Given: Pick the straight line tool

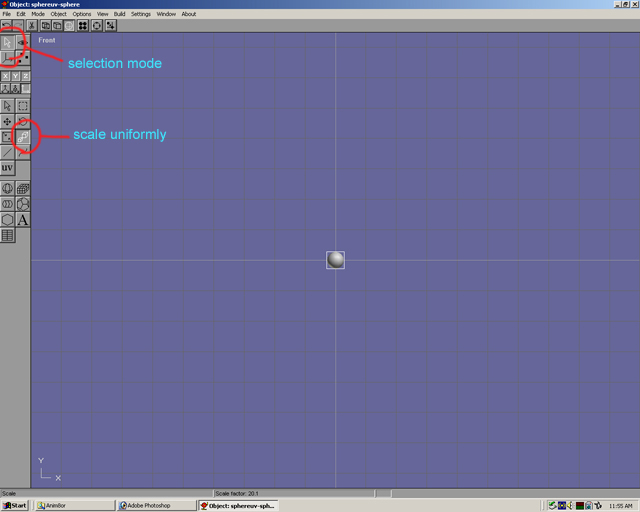Looking at the screenshot, I should (7, 152).
